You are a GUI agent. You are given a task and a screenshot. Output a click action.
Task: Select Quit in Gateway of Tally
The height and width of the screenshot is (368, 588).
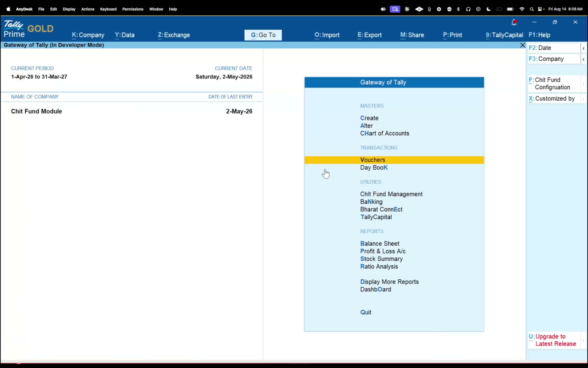[366, 312]
